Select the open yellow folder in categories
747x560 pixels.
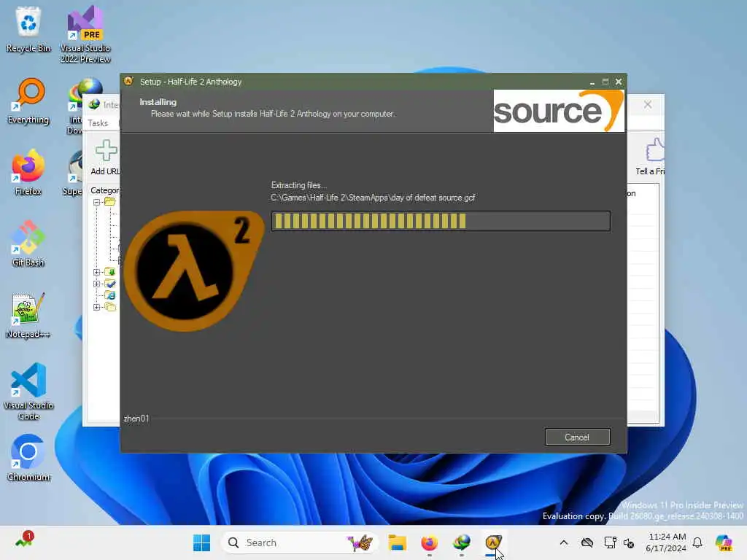[x=110, y=202]
